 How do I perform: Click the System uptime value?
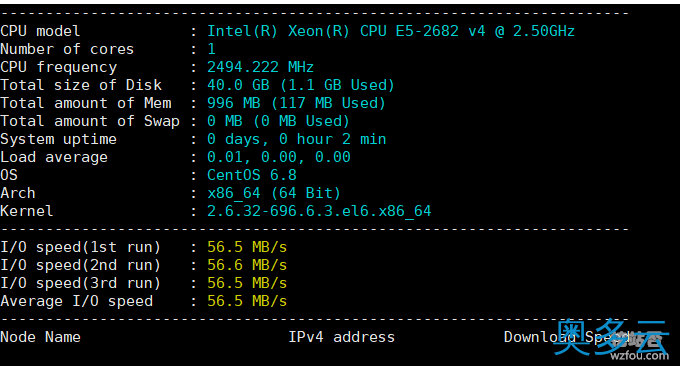pyautogui.click(x=296, y=139)
